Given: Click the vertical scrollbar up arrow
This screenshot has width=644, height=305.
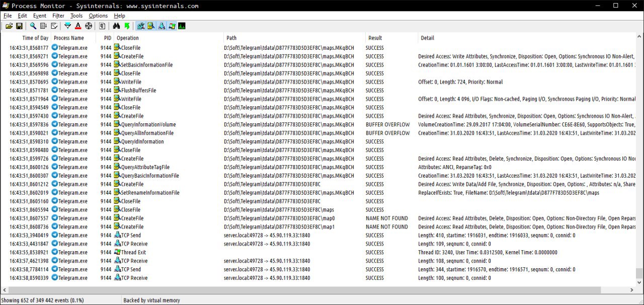Looking at the screenshot, I should point(639,37).
